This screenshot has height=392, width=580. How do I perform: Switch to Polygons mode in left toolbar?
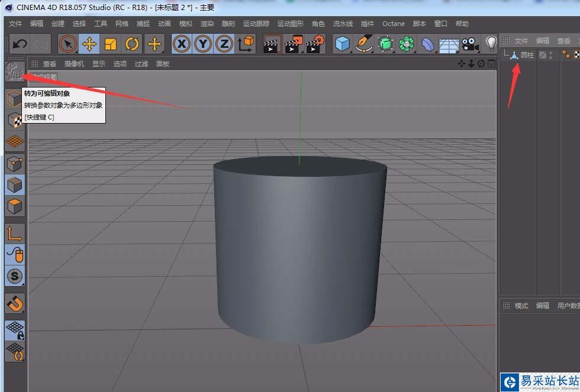tap(15, 206)
